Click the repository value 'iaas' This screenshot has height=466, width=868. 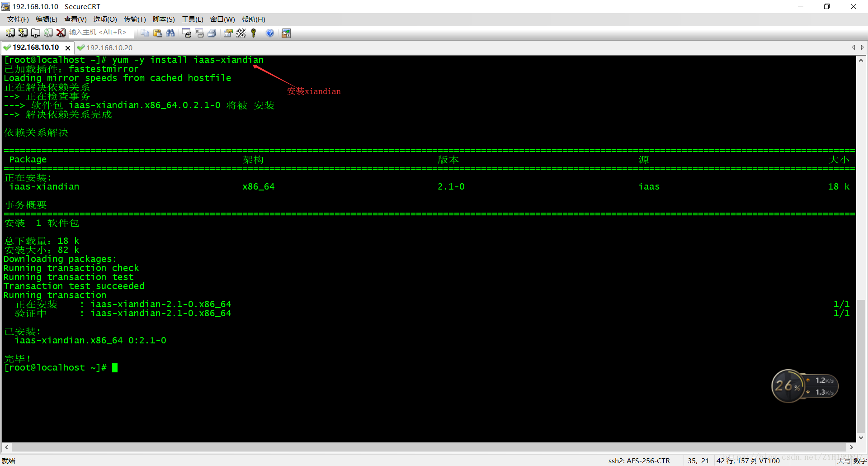click(649, 187)
